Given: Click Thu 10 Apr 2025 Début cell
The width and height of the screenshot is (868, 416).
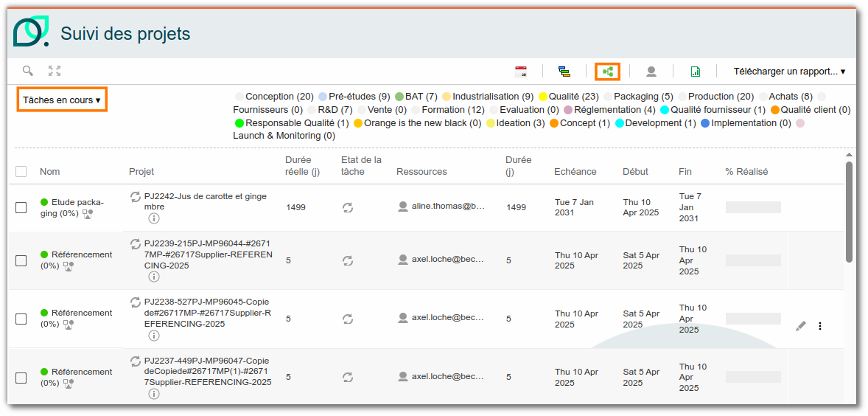Looking at the screenshot, I should [x=641, y=207].
